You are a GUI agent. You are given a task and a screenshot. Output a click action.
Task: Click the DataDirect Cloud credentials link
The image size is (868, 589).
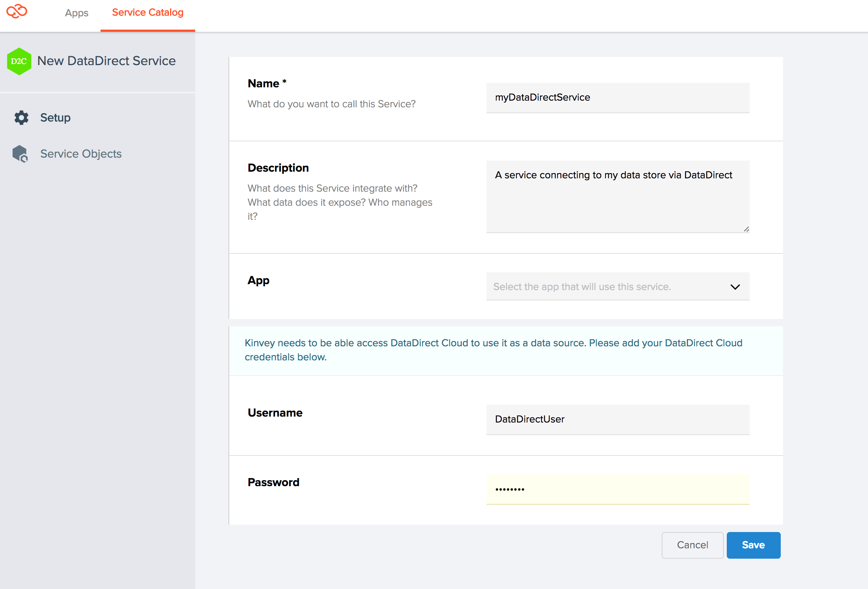click(x=493, y=350)
